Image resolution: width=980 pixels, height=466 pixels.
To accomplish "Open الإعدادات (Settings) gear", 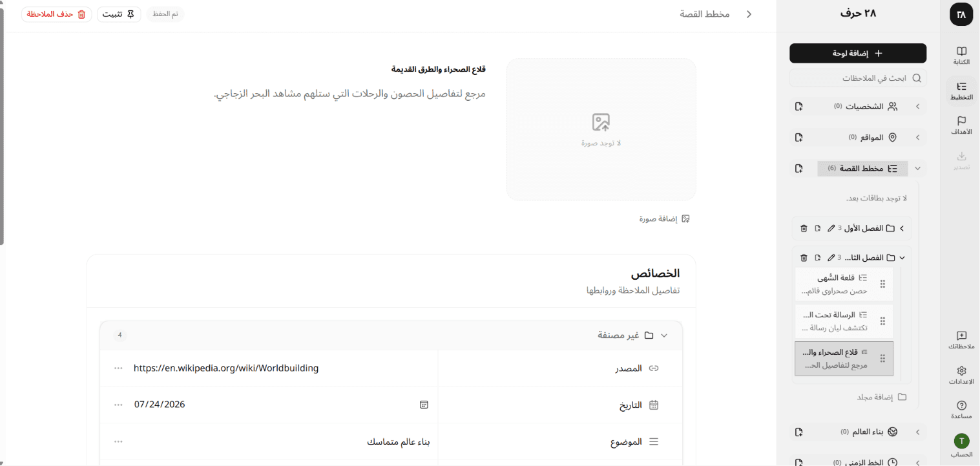I will [x=961, y=376].
